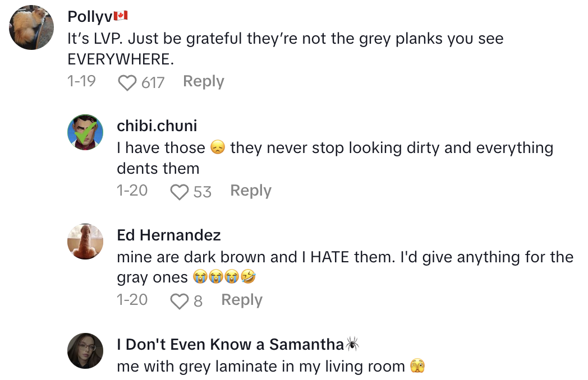
Task: Click the 53 like count on chibi.chuni's reply
Action: [202, 192]
